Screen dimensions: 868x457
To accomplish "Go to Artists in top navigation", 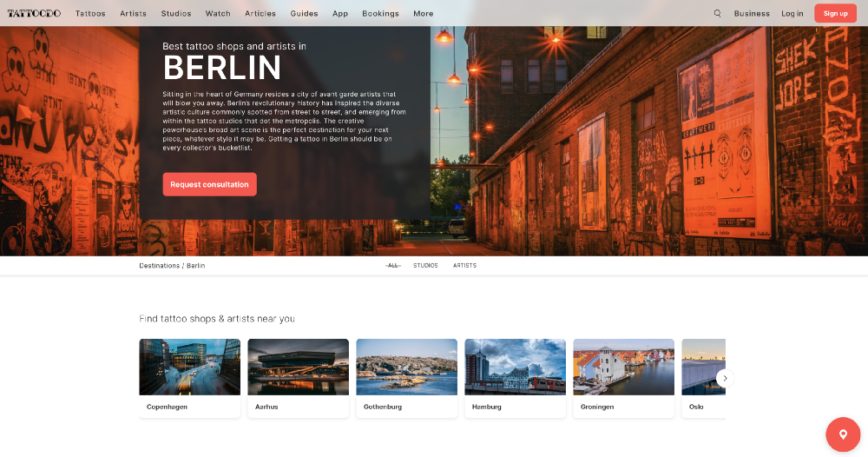I will [133, 14].
